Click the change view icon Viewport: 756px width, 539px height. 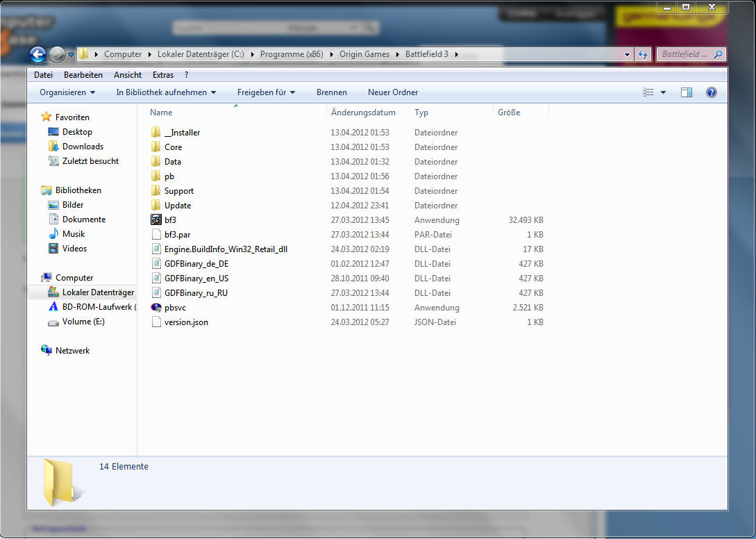[x=648, y=92]
